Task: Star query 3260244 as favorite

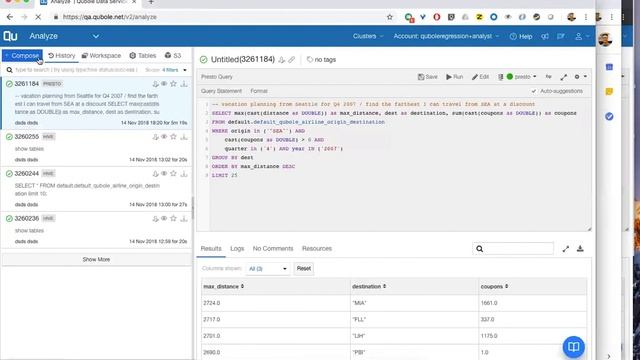Action: (173, 173)
